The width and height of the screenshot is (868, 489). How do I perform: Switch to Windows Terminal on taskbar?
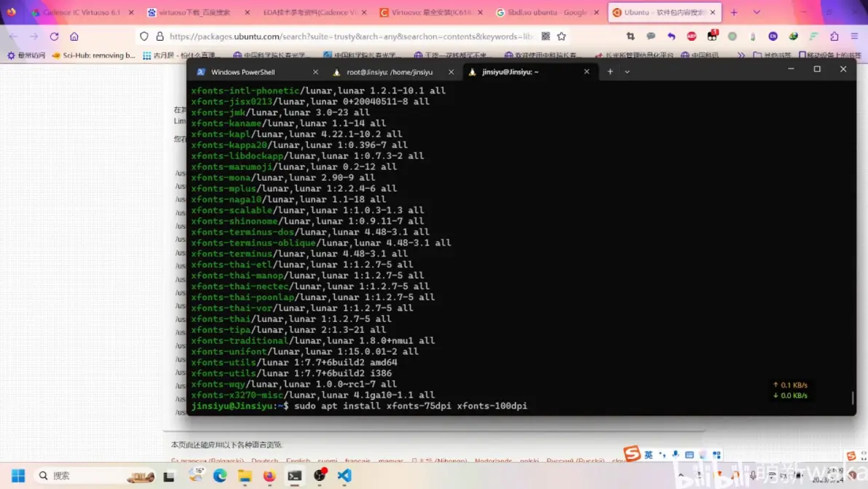(294, 476)
